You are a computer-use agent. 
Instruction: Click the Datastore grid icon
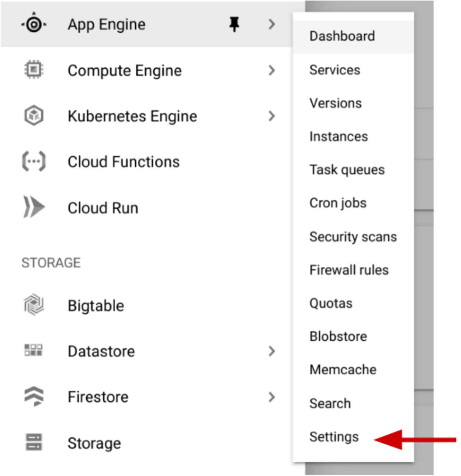[33, 350]
